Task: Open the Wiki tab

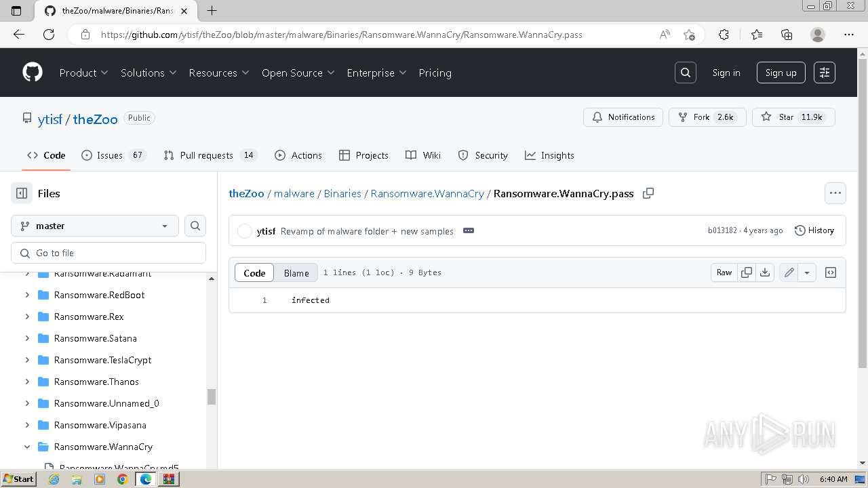Action: [423, 155]
